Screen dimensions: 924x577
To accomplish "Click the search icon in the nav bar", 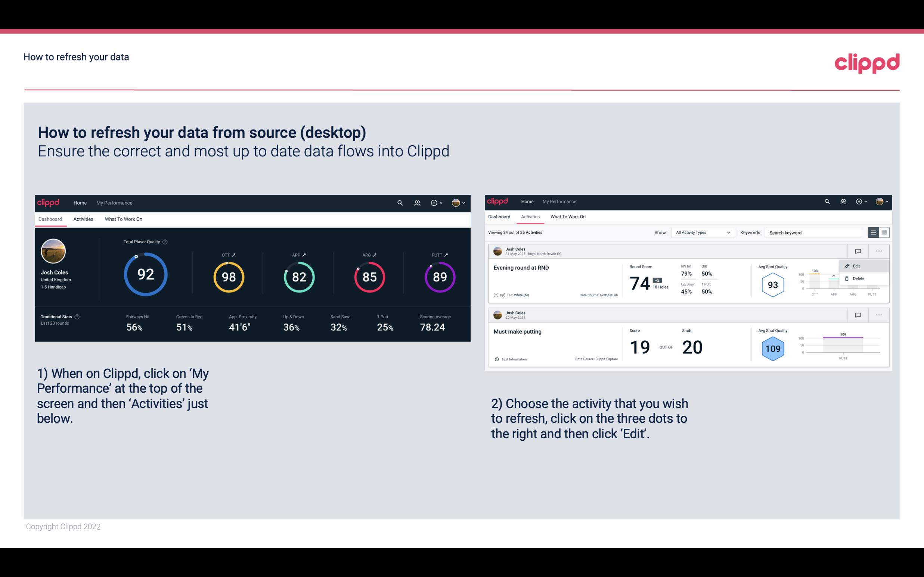I will coord(399,203).
